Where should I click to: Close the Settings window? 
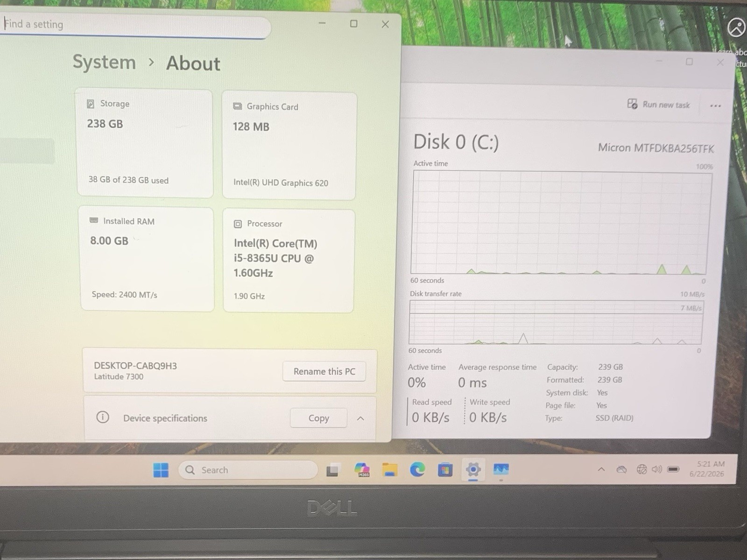pyautogui.click(x=385, y=24)
